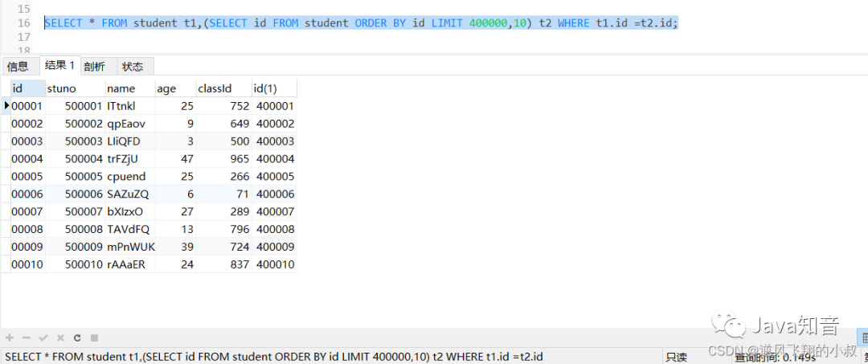Click age cell 13
This screenshot has width=868, height=364.
coord(176,229)
